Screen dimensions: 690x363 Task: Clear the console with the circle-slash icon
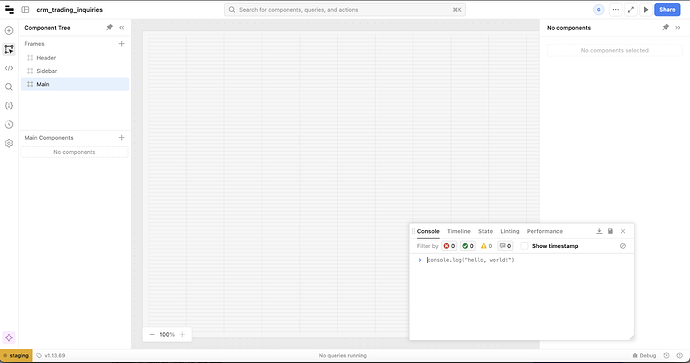click(623, 246)
